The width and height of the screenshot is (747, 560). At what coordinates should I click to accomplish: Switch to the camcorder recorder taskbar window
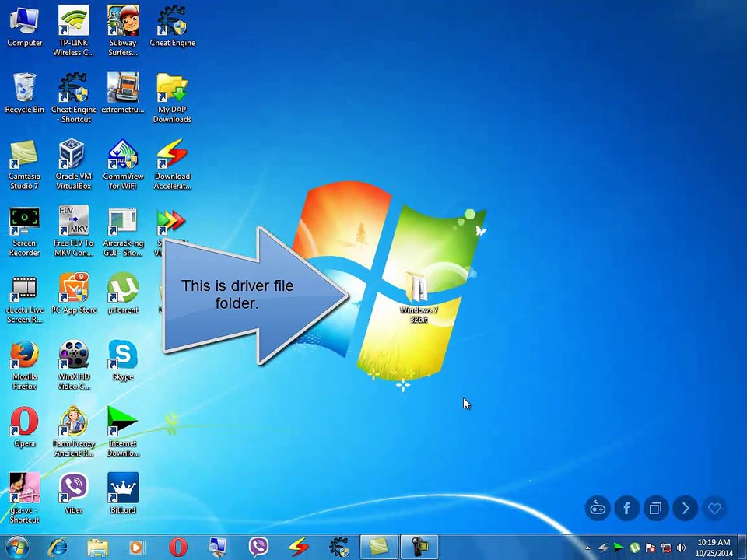point(419,547)
